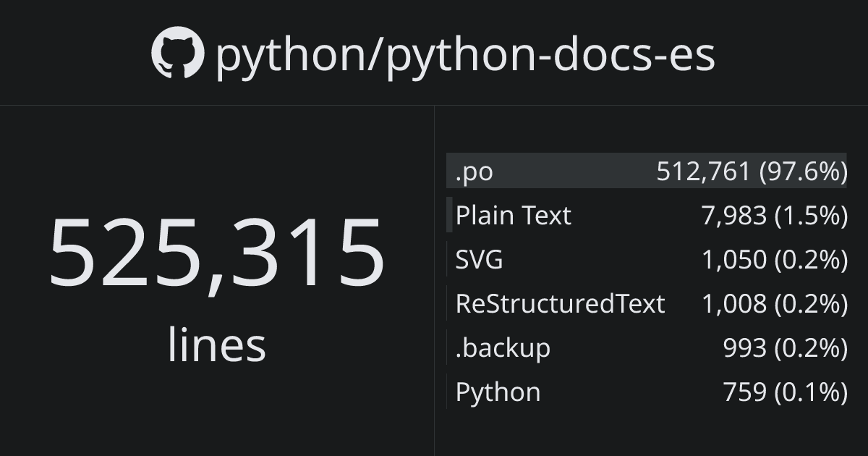Click the 759 (0.1%) count
Viewport: 868px width, 456px height.
785,392
